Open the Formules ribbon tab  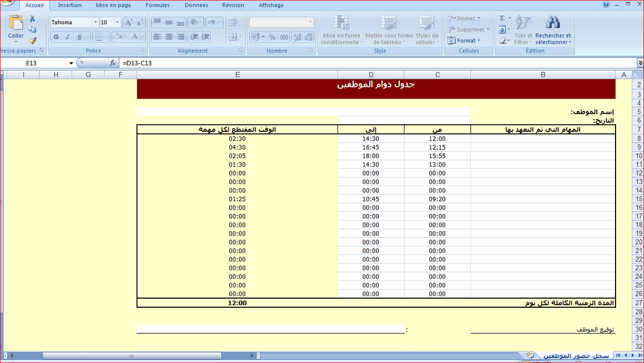point(157,5)
